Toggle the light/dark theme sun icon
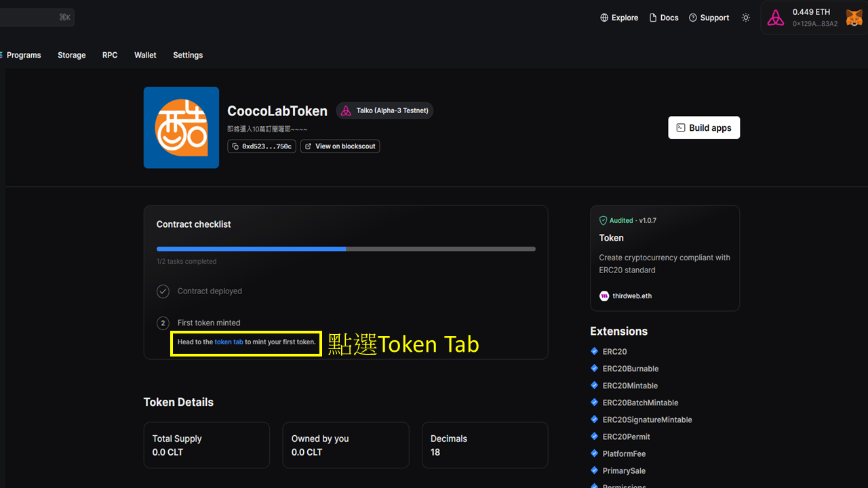 [x=746, y=18]
